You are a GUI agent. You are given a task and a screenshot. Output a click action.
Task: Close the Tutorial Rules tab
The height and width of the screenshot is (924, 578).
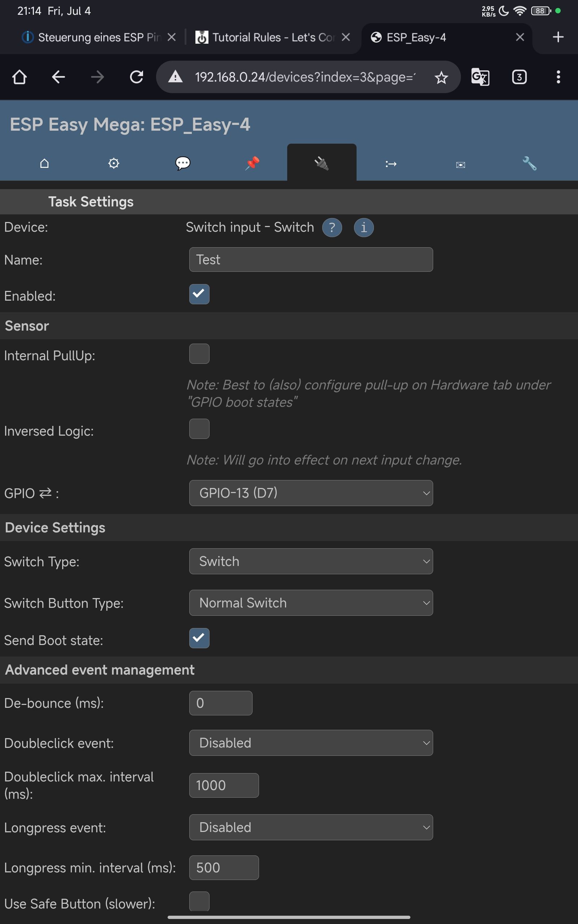(x=346, y=37)
